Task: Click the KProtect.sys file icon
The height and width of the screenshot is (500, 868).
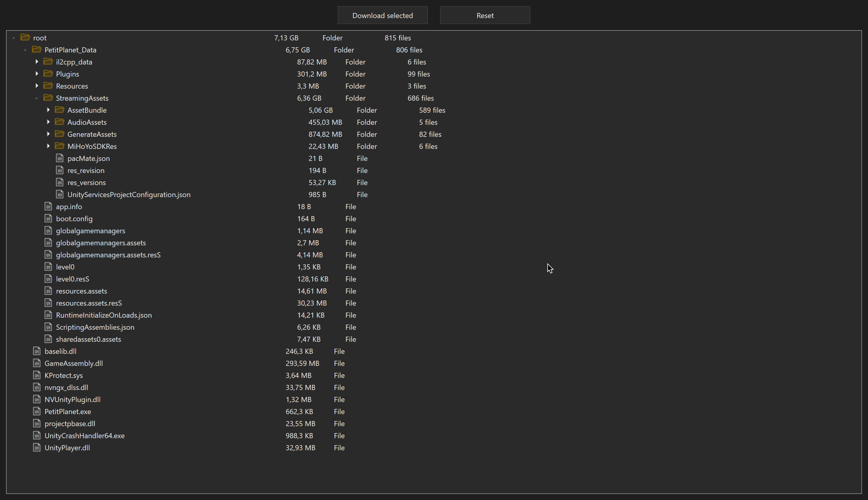Action: click(x=37, y=375)
